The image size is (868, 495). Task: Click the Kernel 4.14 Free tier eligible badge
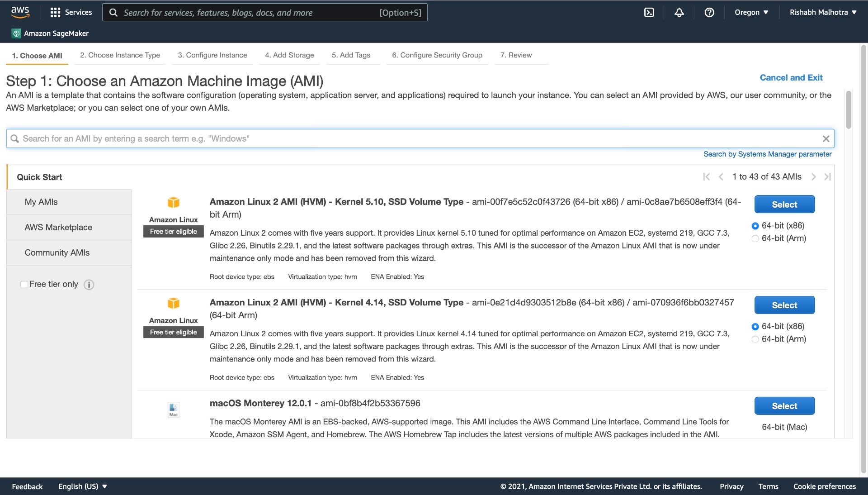click(174, 333)
